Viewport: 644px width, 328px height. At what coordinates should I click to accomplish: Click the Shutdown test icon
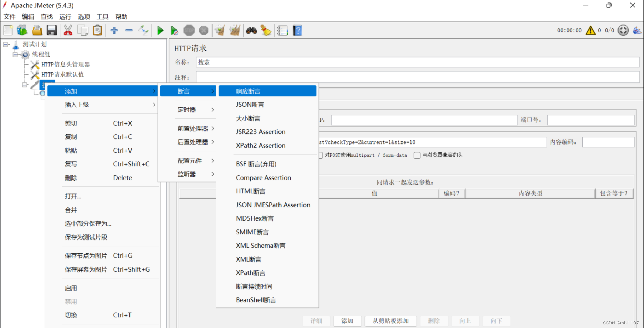click(x=204, y=30)
